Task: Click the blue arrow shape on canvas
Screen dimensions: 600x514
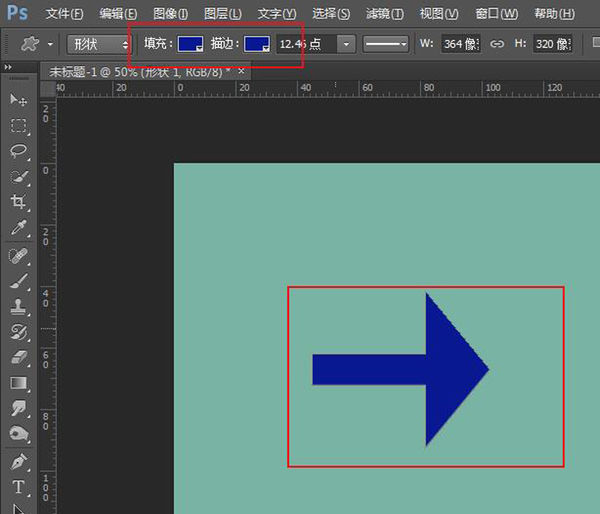Action: coord(400,369)
